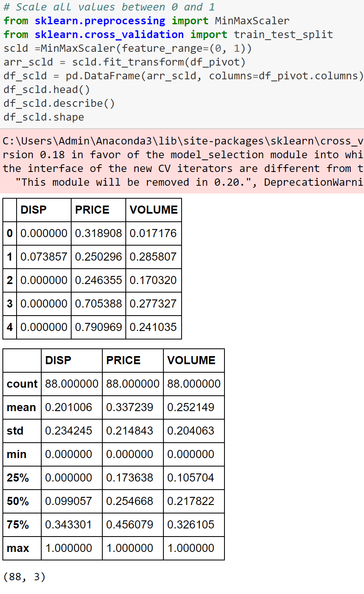Select the 75% PRICE value 0.456079

click(x=130, y=524)
